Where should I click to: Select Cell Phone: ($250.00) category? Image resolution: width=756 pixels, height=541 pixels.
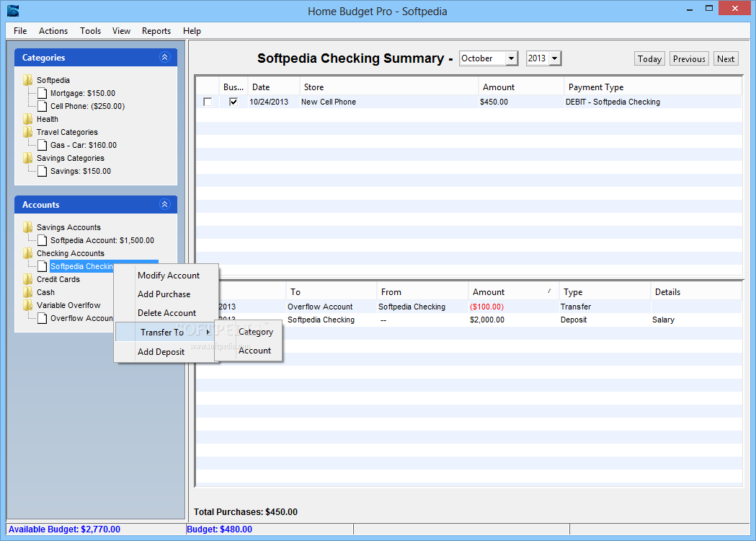pos(87,106)
